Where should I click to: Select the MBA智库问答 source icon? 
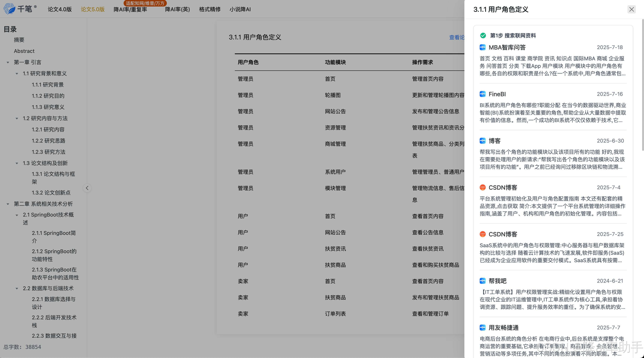tap(483, 47)
